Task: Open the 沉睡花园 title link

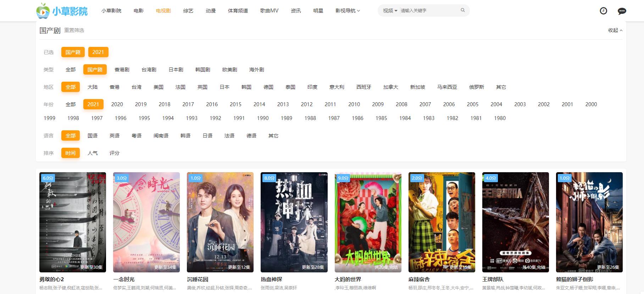Action: pyautogui.click(x=198, y=279)
